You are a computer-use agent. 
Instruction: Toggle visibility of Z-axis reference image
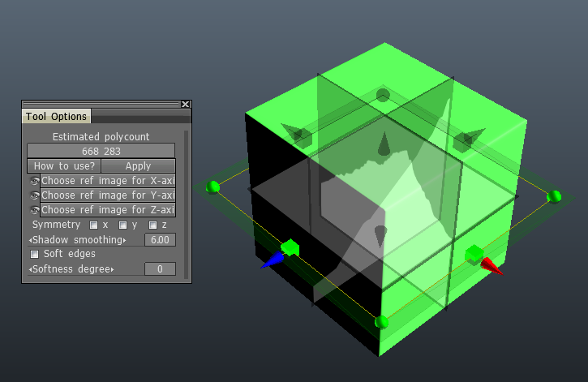tap(34, 210)
